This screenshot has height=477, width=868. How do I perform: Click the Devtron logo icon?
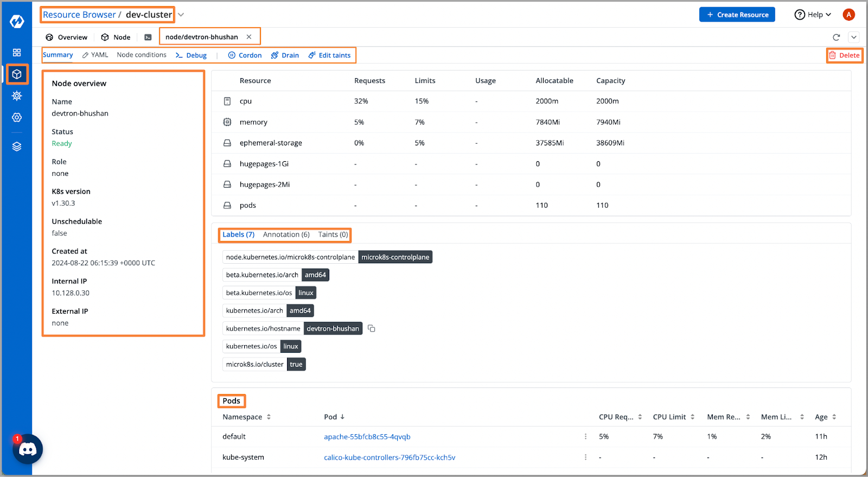17,21
